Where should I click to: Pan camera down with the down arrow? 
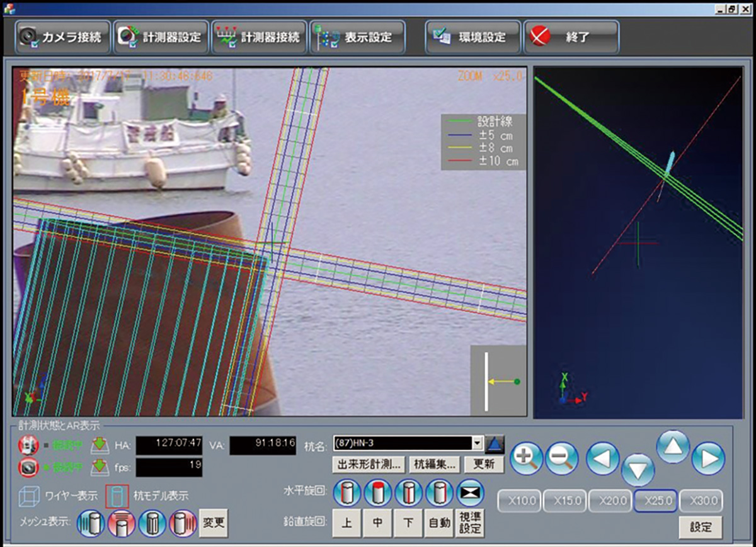coord(638,470)
